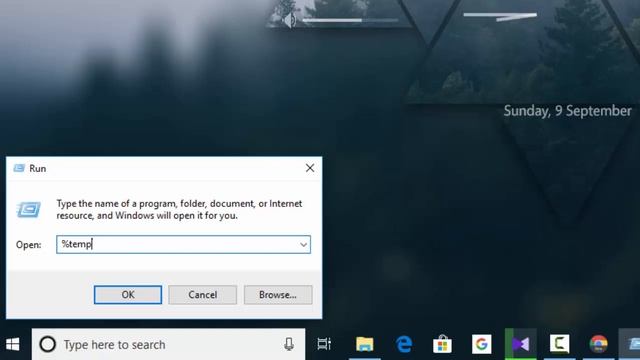Viewport: 640px width, 360px height.
Task: Click the Sunday, 9 September date widget
Action: (567, 111)
